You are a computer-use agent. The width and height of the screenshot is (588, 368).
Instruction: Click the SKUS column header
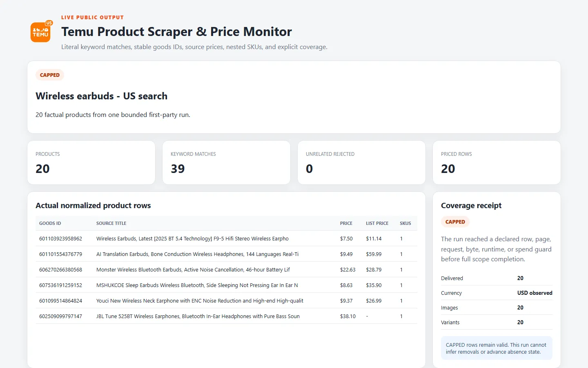[405, 223]
